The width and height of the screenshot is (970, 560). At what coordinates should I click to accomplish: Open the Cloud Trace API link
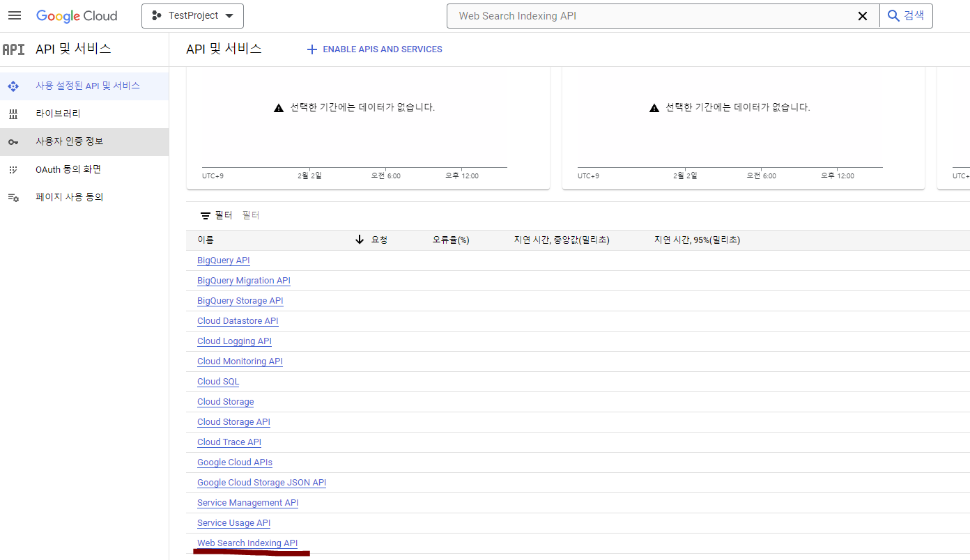229,442
